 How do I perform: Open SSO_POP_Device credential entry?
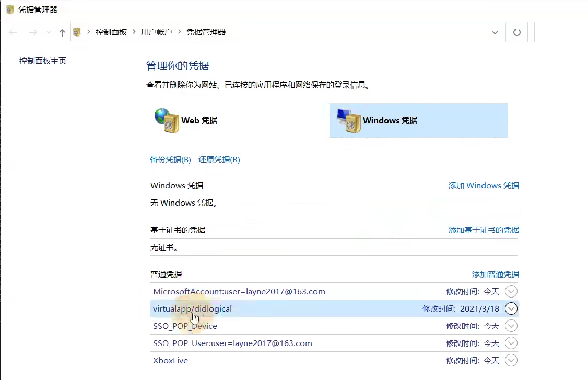pyautogui.click(x=185, y=326)
